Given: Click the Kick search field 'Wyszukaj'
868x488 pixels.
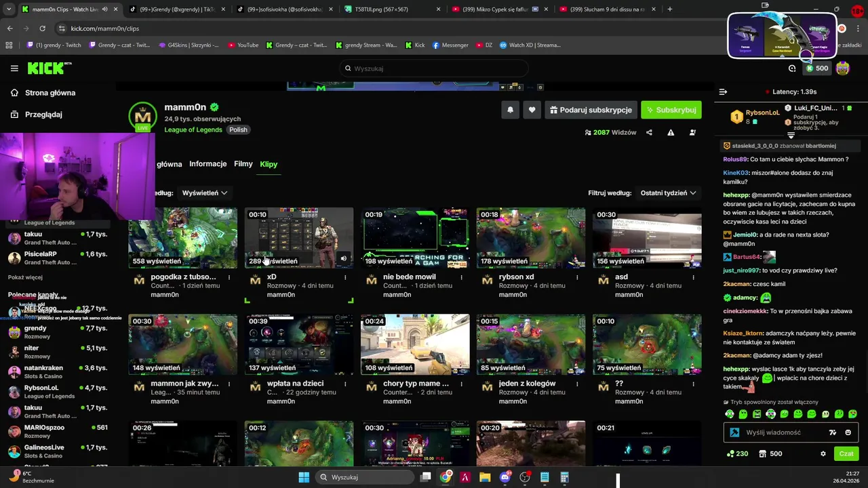Looking at the screenshot, I should coord(434,68).
